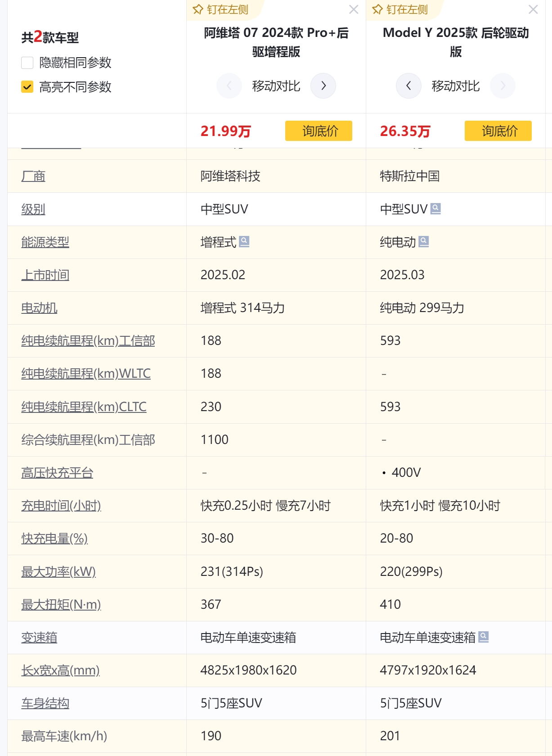Viewport: 552px width, 756px height.
Task: Move Model Y column right with arrow
Action: point(503,86)
